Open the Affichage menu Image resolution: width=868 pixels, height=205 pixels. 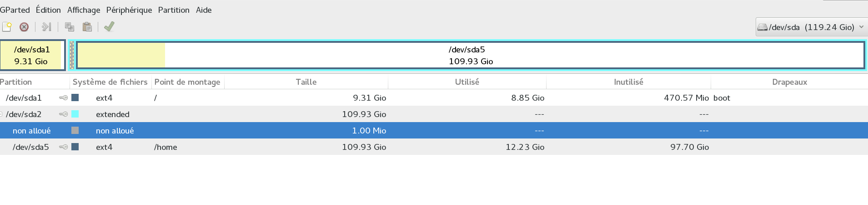(84, 10)
